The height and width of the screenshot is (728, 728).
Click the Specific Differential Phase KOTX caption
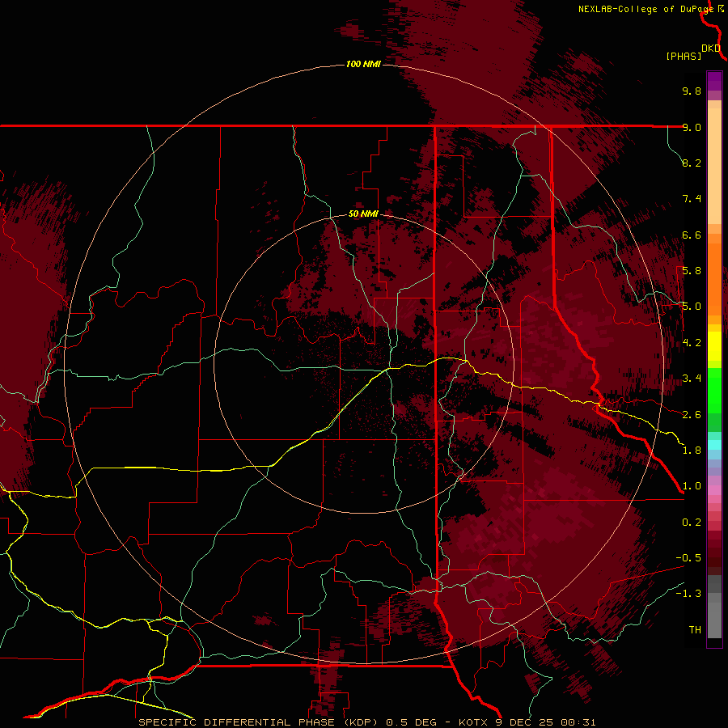366,722
